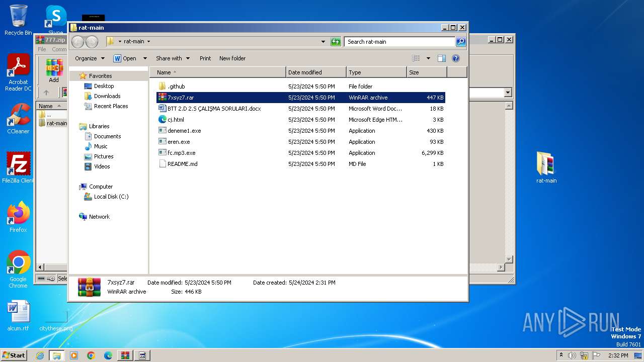The image size is (644, 362).
Task: Expand the Open button dropdown arrow
Action: click(145, 58)
